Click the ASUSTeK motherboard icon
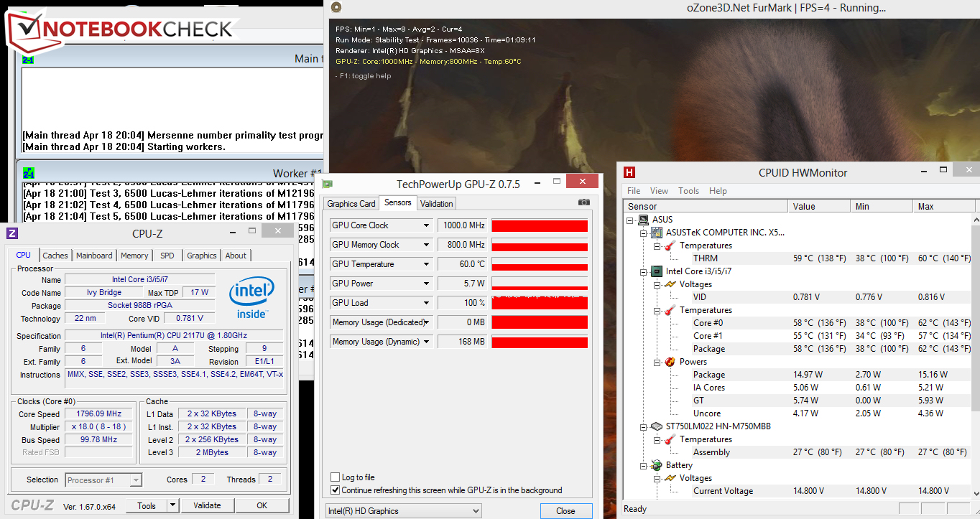980x519 pixels. 657,233
